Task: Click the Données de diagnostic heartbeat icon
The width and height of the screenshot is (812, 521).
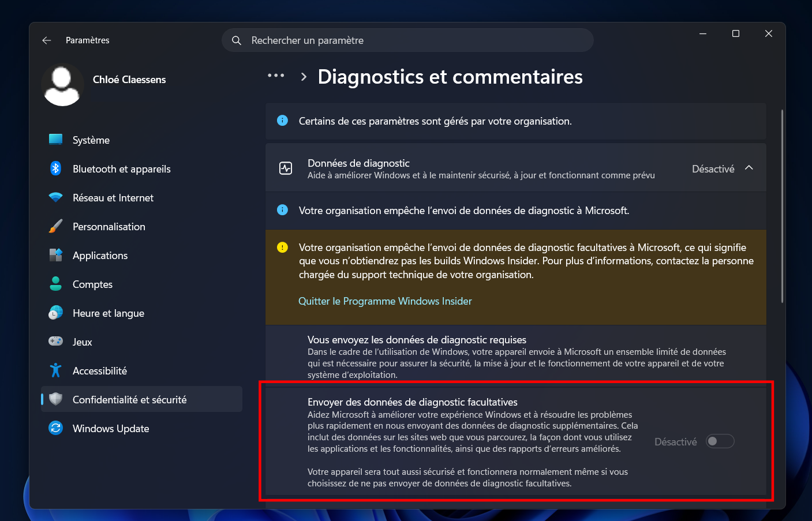Action: coord(286,168)
